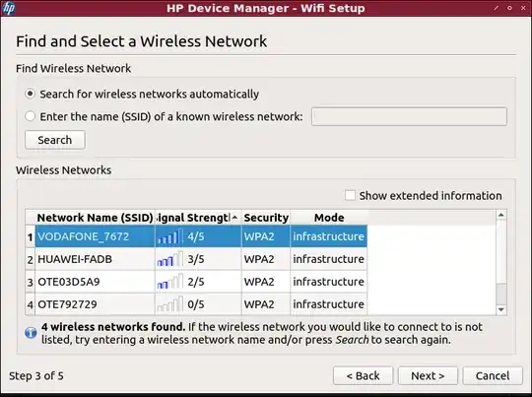Sort by Signal Strength column header
The width and height of the screenshot is (532, 397).
point(198,218)
